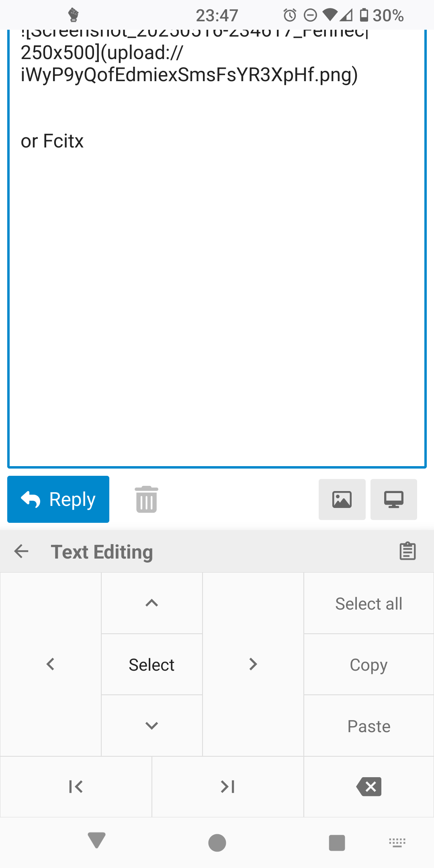The height and width of the screenshot is (868, 434).
Task: Open keyboard switcher icon in navigation bar
Action: (x=397, y=842)
